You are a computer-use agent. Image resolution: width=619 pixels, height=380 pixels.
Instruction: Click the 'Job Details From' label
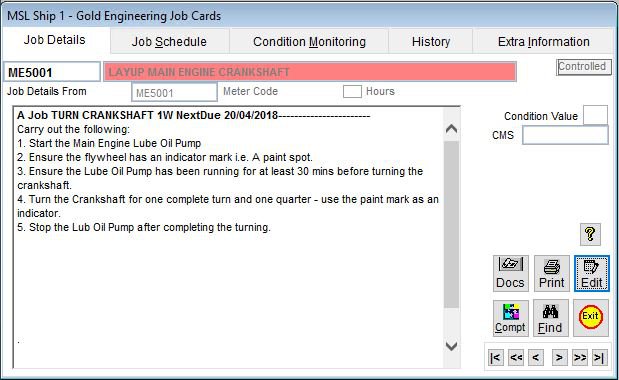(x=47, y=91)
